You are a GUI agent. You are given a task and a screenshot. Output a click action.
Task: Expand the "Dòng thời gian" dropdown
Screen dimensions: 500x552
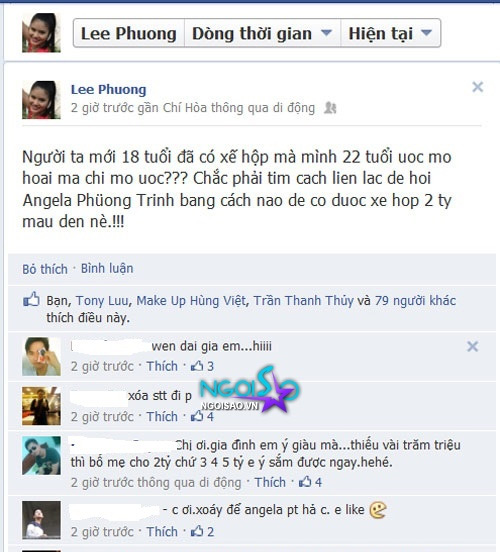pos(262,33)
